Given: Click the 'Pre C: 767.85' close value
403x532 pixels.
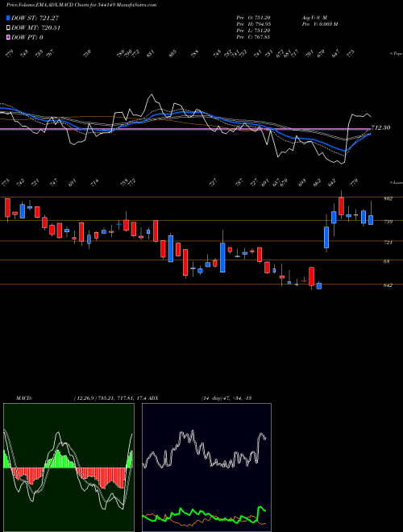Looking at the screenshot, I should coord(253,37).
